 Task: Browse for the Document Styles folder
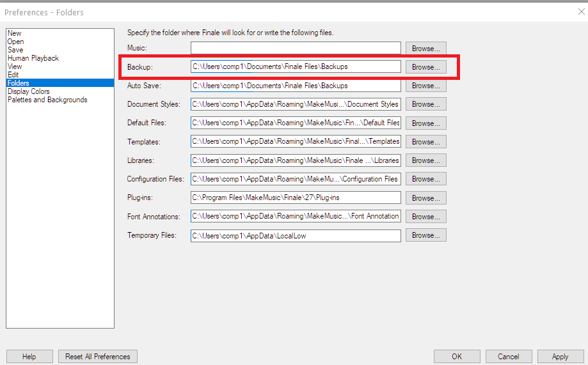[x=425, y=104]
